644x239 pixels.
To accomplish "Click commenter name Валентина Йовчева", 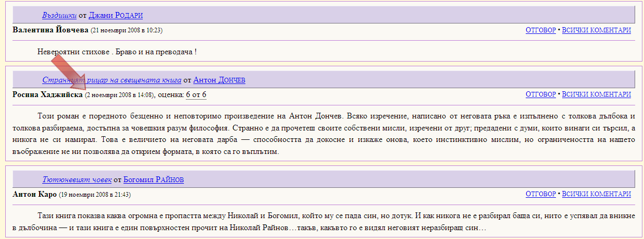I will pyautogui.click(x=50, y=30).
